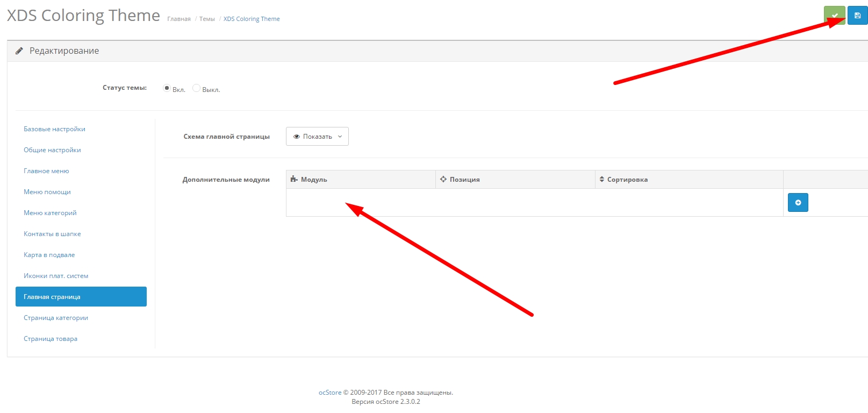
Task: Open 'Меню помощи' tab
Action: 47,192
